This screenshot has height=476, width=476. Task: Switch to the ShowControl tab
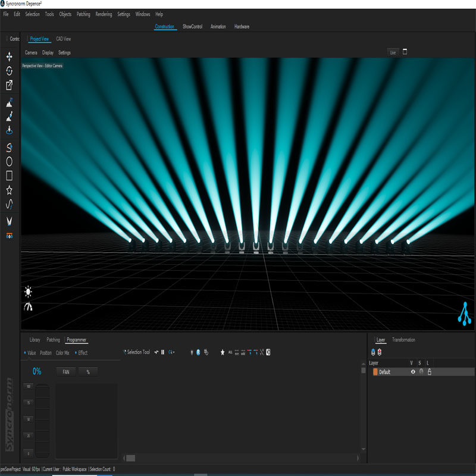(193, 27)
